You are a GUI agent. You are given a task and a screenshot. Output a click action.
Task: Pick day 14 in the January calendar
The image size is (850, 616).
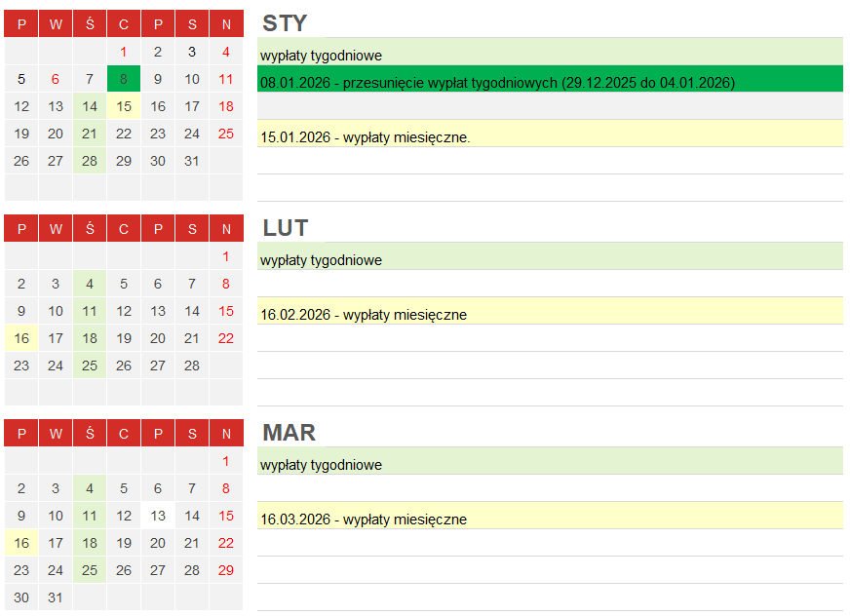(90, 105)
